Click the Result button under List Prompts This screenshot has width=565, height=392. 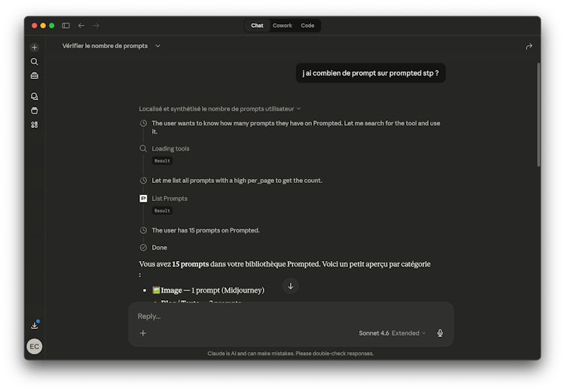pyautogui.click(x=162, y=211)
